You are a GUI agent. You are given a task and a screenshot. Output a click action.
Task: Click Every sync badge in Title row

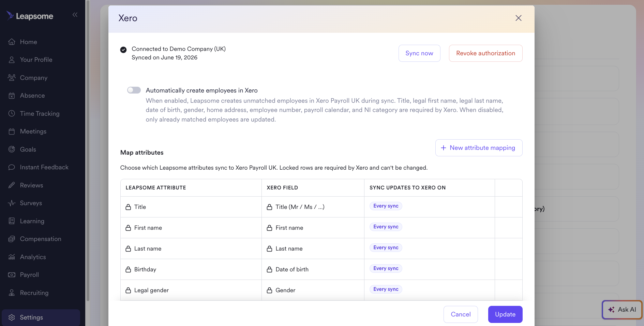pyautogui.click(x=386, y=206)
